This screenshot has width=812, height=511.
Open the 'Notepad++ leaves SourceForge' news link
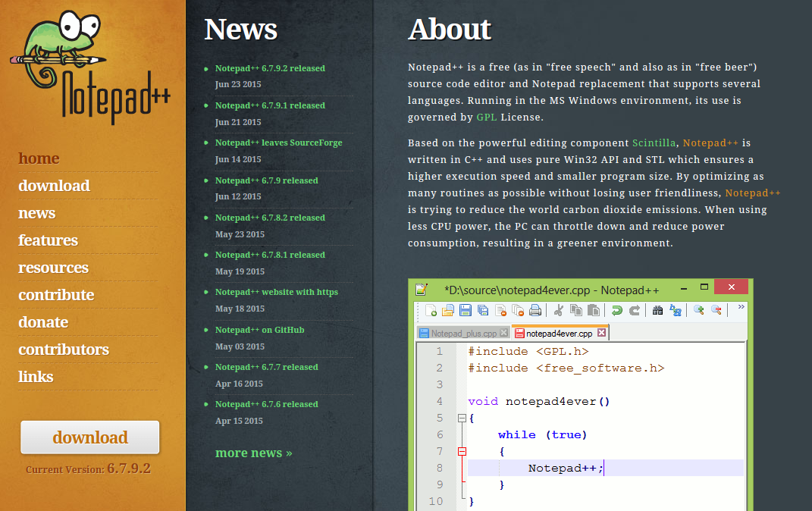point(278,143)
